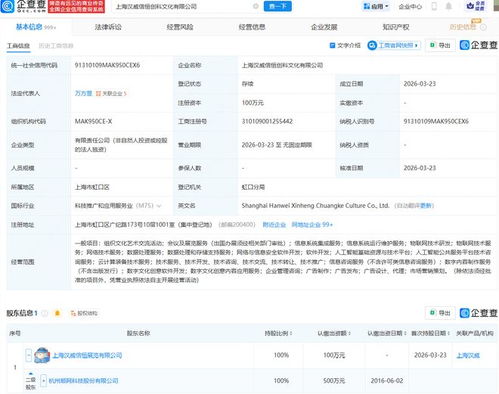Clear the search box with the X icon

click(256, 6)
